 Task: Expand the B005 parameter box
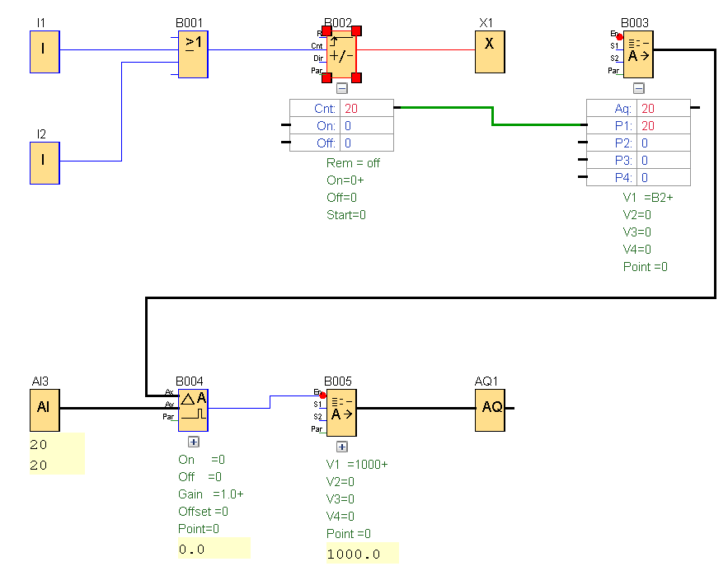pyautogui.click(x=342, y=447)
